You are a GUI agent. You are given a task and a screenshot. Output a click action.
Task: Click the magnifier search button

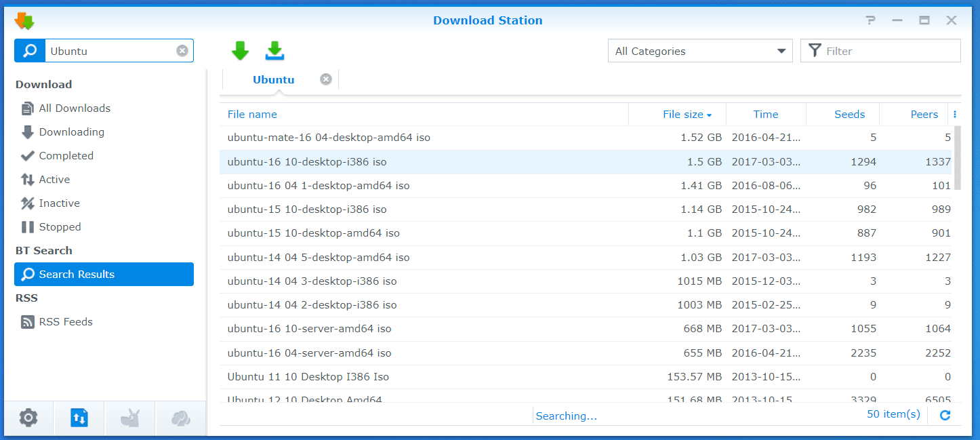pos(30,51)
